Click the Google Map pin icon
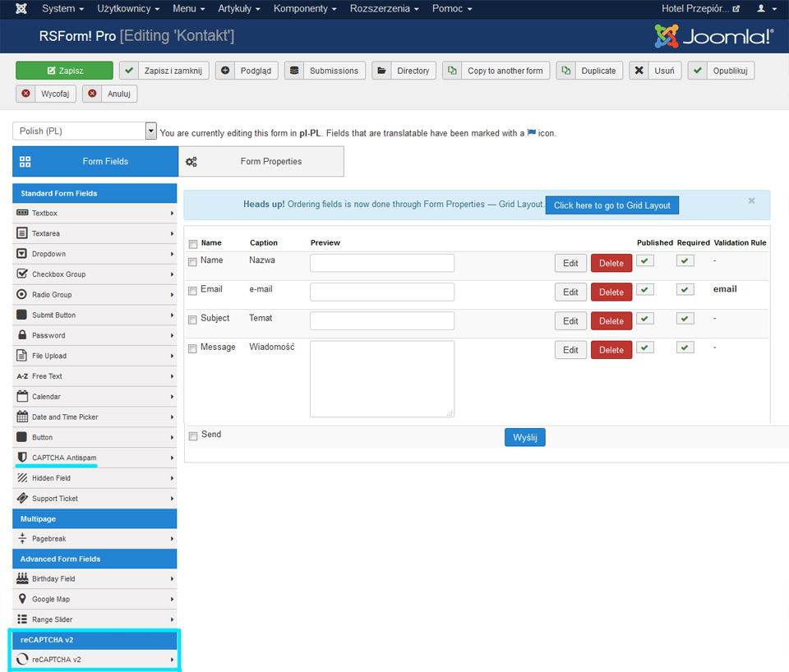The height and width of the screenshot is (672, 789). click(22, 599)
